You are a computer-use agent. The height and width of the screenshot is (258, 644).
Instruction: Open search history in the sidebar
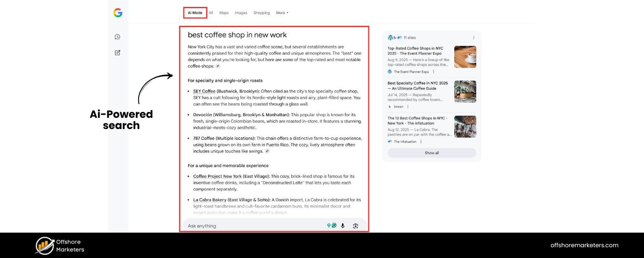click(x=117, y=37)
